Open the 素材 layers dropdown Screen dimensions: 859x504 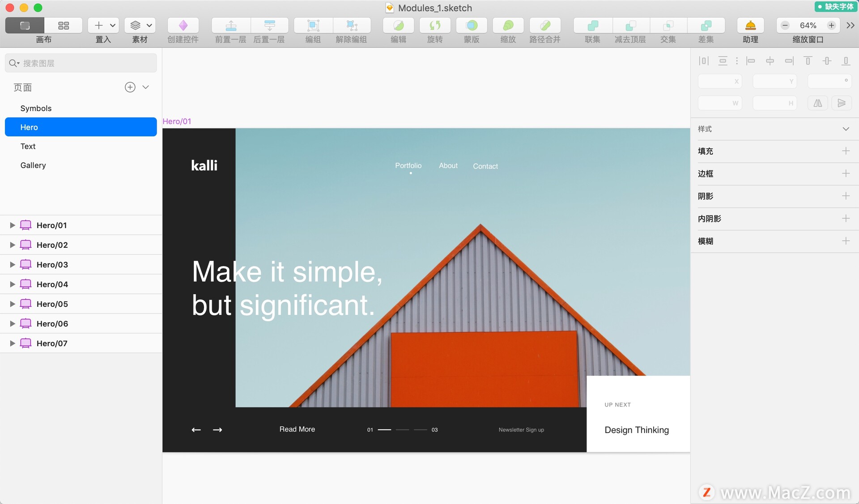tap(140, 25)
